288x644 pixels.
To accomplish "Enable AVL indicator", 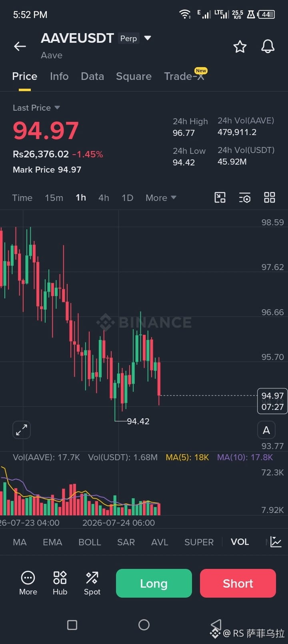I will coord(160,542).
